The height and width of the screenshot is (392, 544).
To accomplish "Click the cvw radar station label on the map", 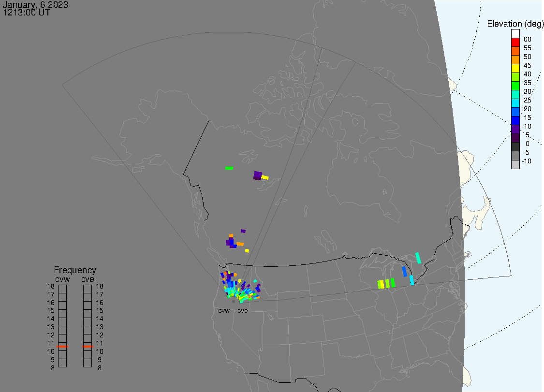I will pos(224,310).
